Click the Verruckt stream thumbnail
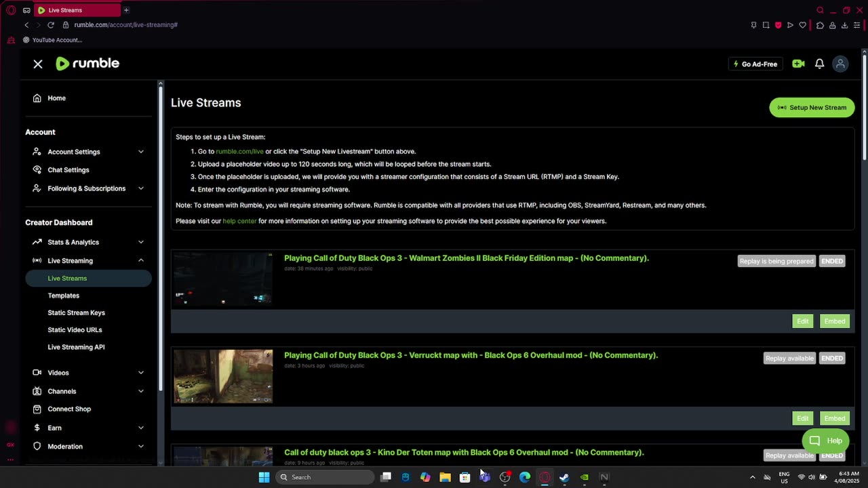868x488 pixels. click(223, 376)
